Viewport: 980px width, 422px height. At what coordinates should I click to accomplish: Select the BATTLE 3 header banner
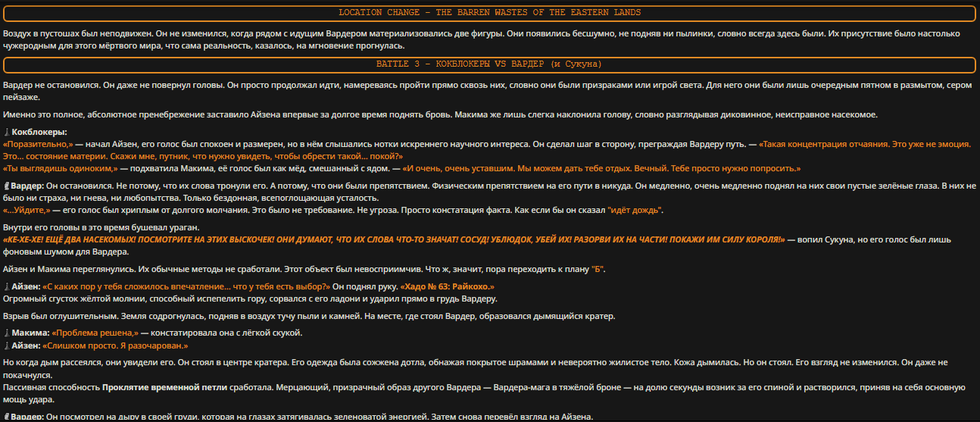pos(490,64)
